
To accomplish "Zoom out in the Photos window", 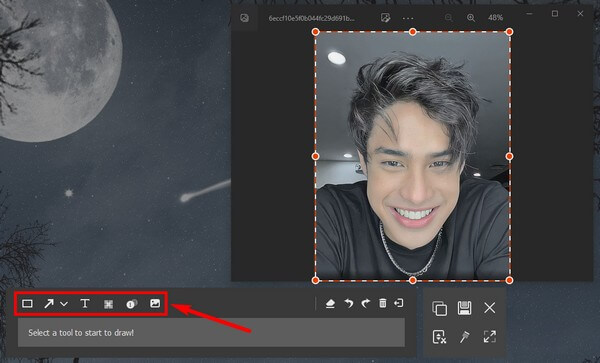I will point(448,18).
